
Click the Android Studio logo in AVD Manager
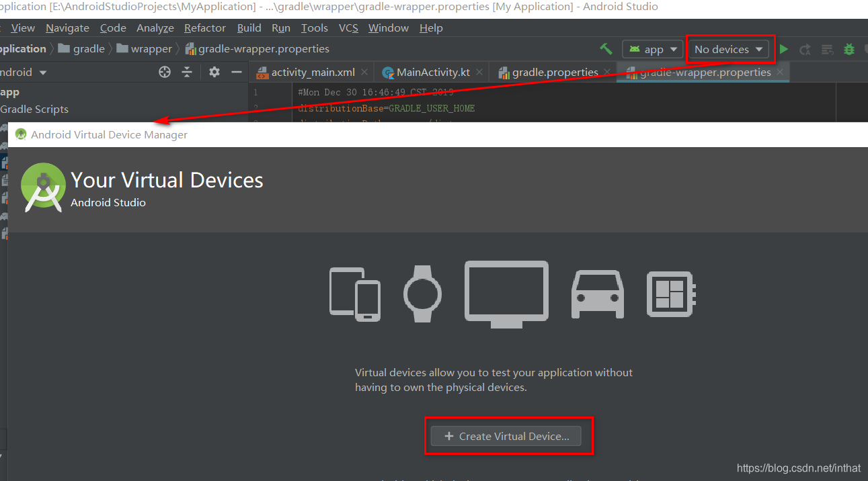(43, 187)
